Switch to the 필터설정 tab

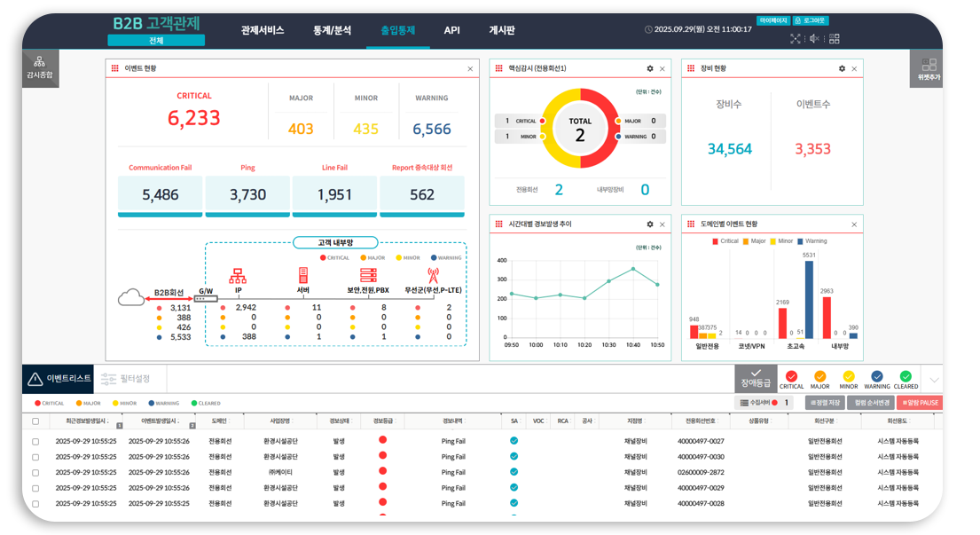point(127,379)
